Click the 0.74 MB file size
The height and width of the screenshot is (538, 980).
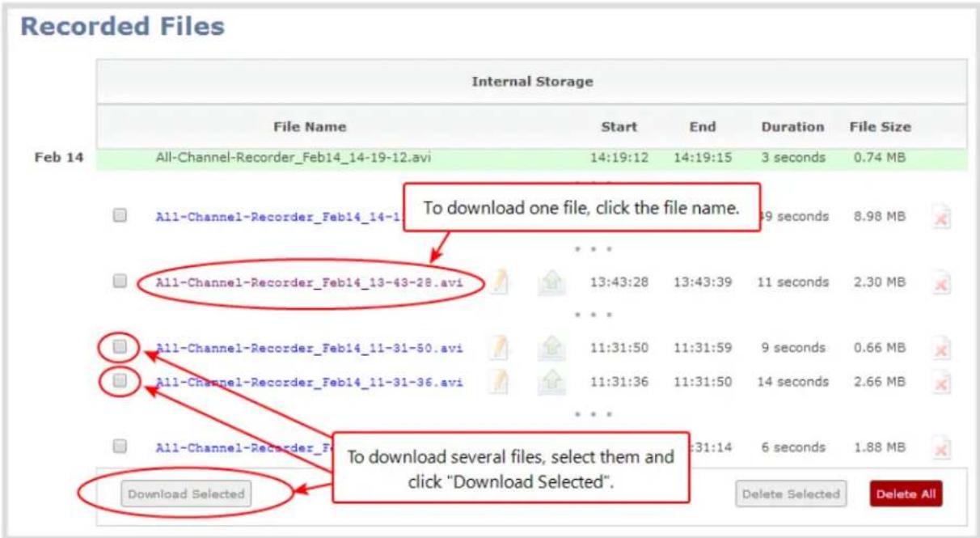(x=880, y=158)
